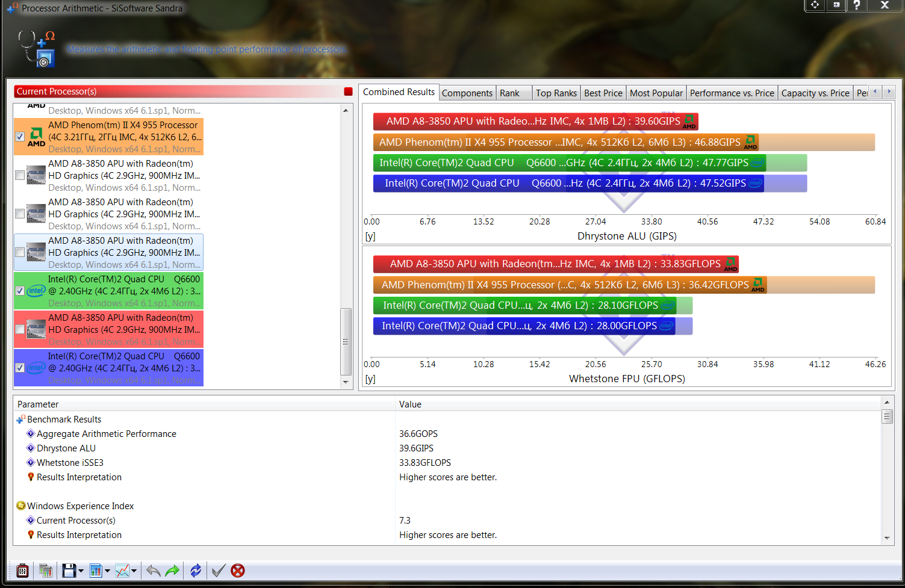Click the move window arrows icon in title bar
Image resolution: width=905 pixels, height=588 pixels.
[x=815, y=5]
